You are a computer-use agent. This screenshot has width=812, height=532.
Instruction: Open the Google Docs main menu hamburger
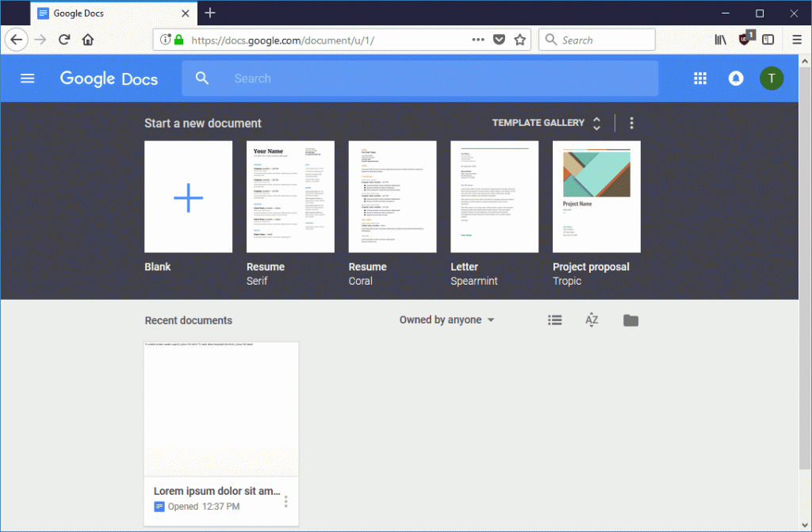click(x=28, y=78)
